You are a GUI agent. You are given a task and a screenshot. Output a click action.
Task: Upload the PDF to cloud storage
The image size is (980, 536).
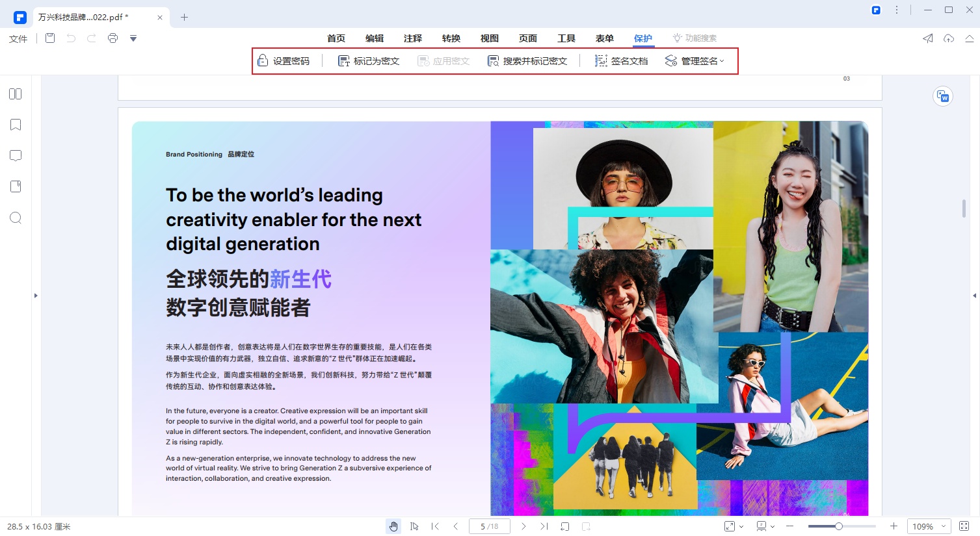point(949,38)
